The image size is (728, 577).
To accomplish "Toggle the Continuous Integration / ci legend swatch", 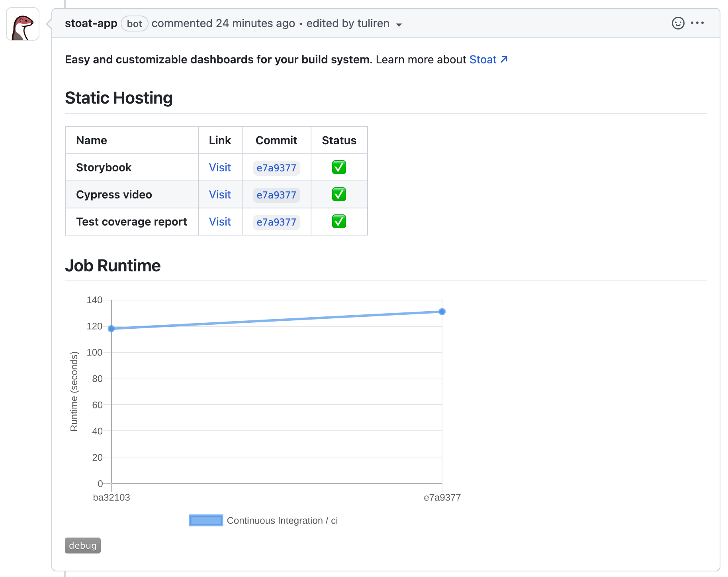I will click(x=206, y=520).
